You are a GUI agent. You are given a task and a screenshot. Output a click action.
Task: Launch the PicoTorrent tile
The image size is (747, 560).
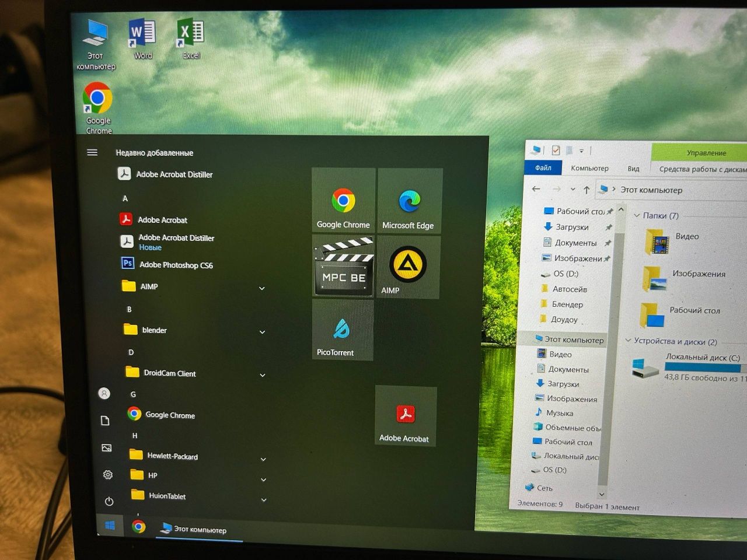[342, 330]
